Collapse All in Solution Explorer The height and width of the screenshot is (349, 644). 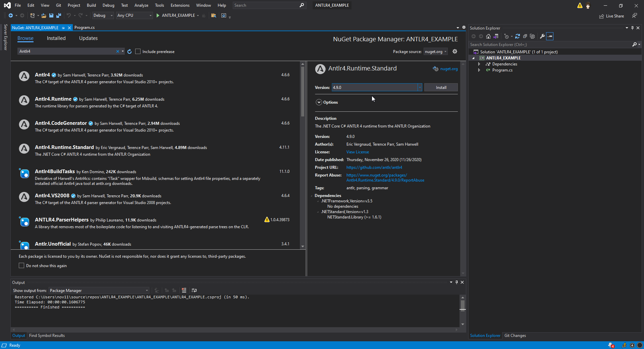[525, 36]
